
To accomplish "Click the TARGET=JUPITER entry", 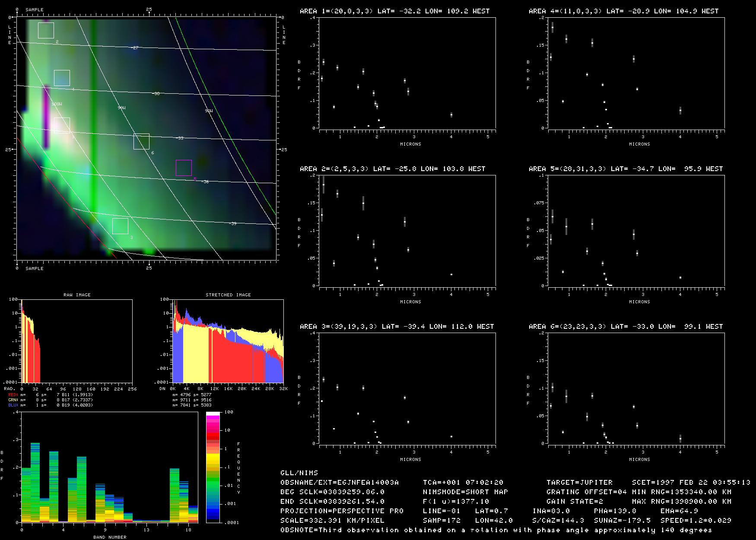I will [x=579, y=483].
